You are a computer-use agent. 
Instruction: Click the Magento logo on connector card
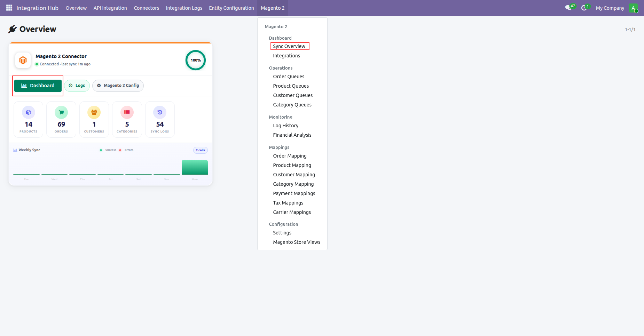(x=23, y=60)
